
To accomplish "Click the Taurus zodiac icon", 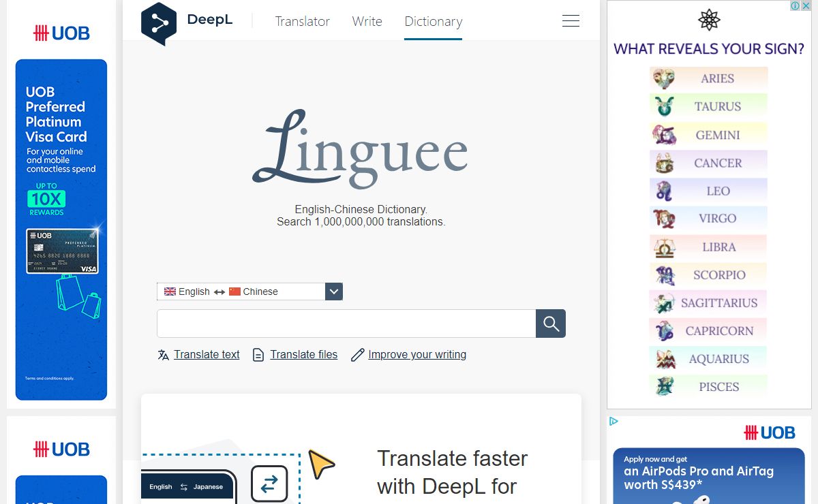I will pyautogui.click(x=664, y=106).
